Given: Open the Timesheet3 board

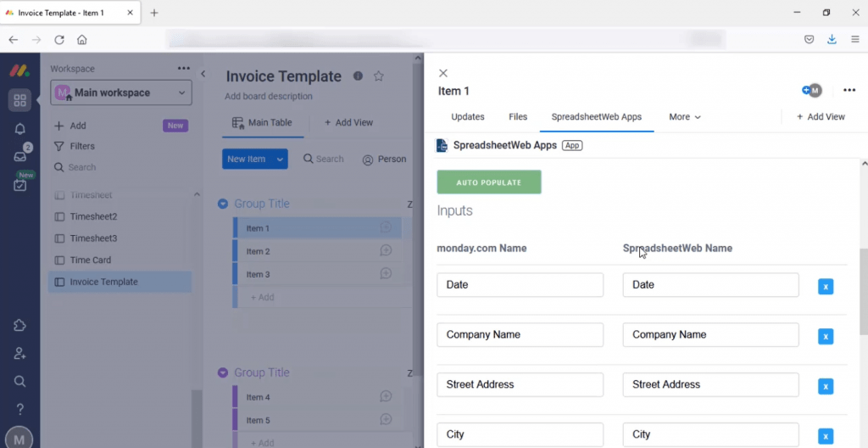Looking at the screenshot, I should pyautogui.click(x=120, y=238).
